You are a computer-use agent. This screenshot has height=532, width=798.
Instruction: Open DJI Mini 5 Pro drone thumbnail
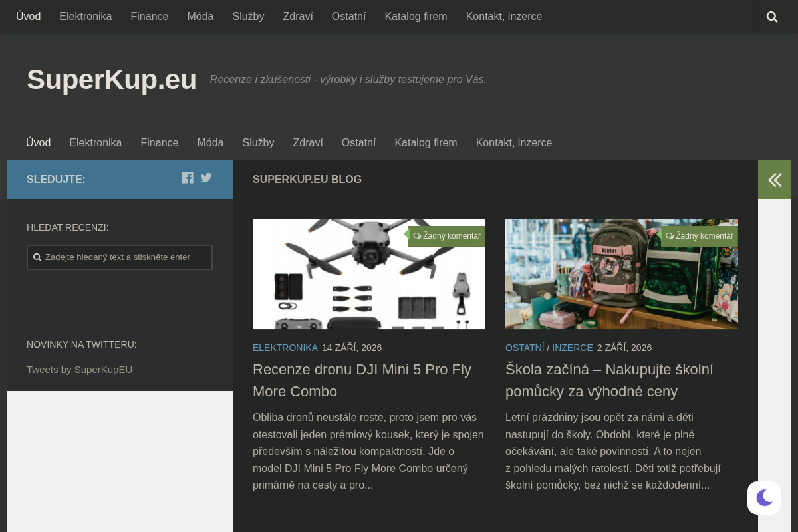tap(369, 274)
